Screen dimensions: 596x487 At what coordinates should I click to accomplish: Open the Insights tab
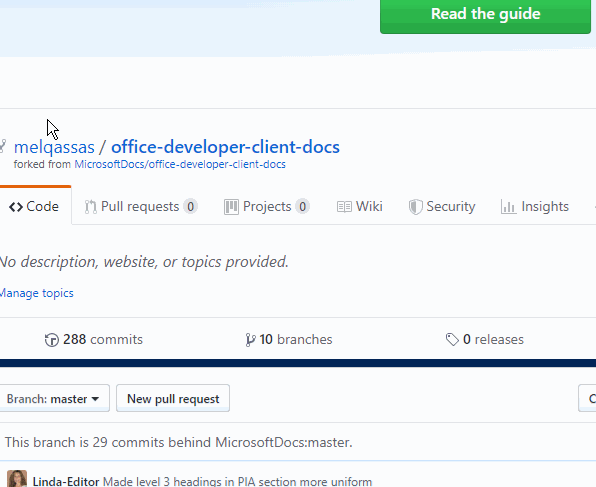point(535,206)
